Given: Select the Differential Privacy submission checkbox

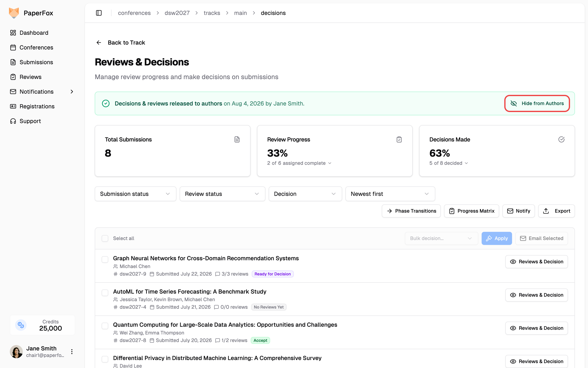Looking at the screenshot, I should pos(105,359).
